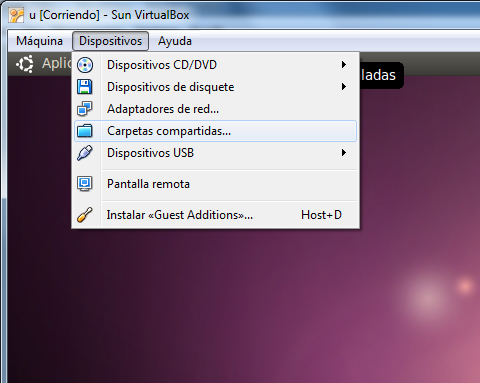Click the network adapters icon

[x=85, y=109]
